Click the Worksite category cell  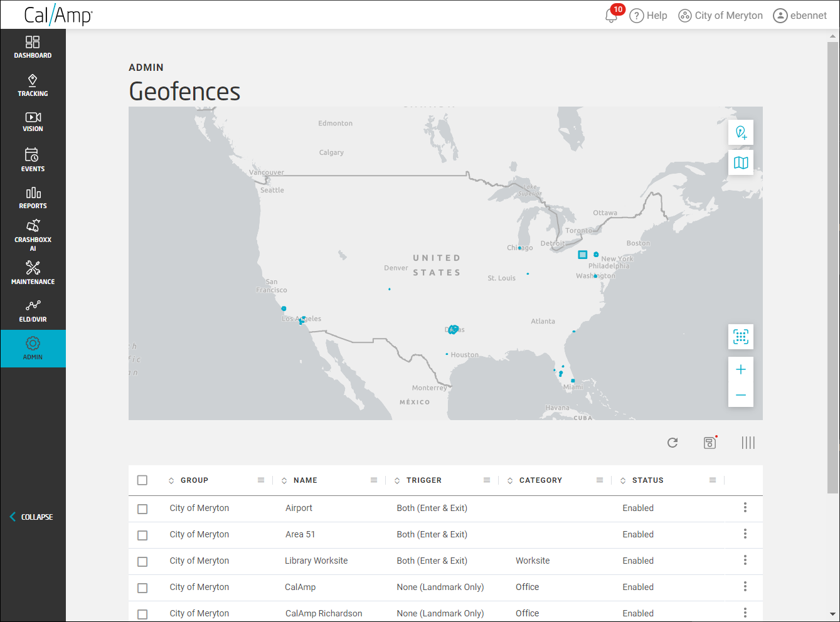pyautogui.click(x=533, y=561)
